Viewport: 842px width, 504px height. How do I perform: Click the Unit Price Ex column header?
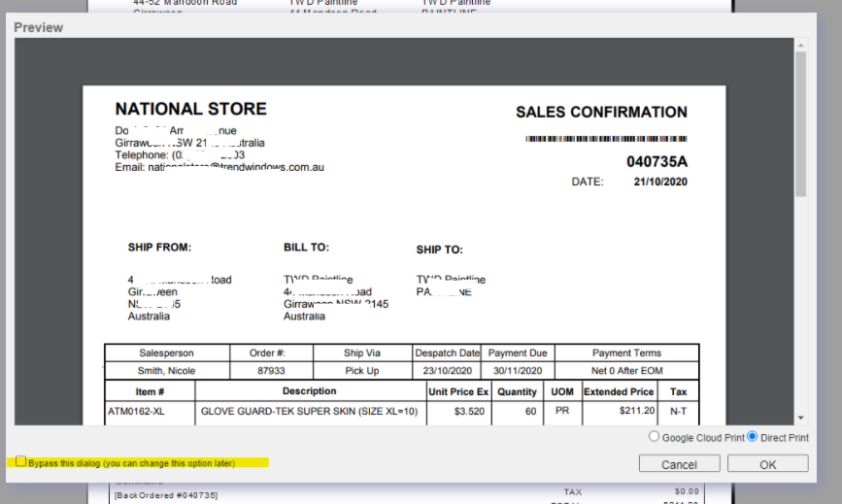pyautogui.click(x=458, y=391)
